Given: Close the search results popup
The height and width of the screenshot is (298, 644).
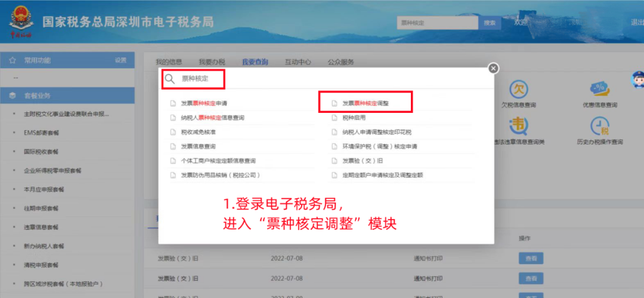Looking at the screenshot, I should [x=494, y=68].
